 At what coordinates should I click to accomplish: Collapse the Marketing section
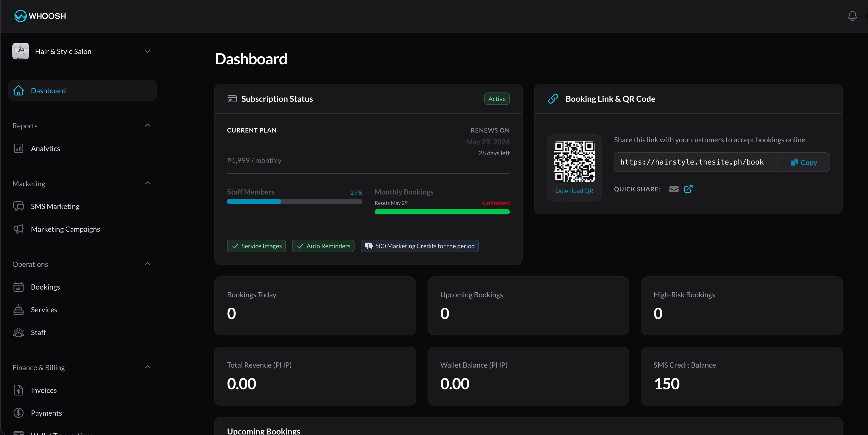(147, 183)
